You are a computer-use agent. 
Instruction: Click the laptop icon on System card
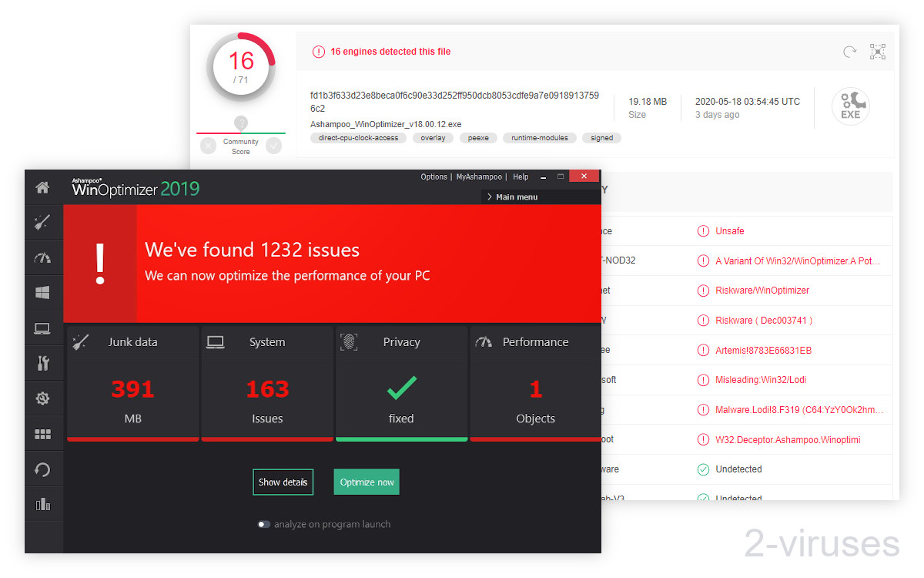coord(216,342)
